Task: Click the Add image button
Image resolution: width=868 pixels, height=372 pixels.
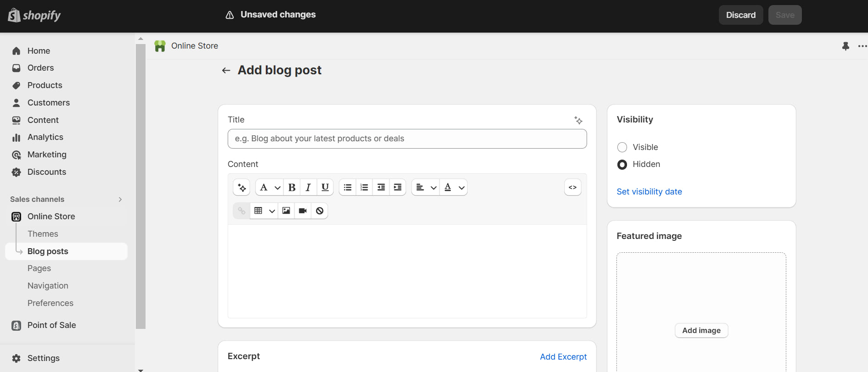Action: [x=701, y=331]
